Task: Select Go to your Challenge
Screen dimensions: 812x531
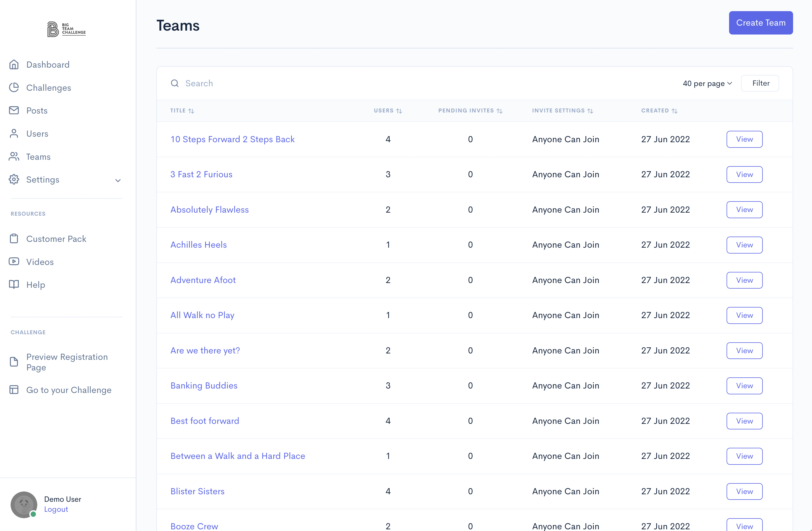Action: [69, 390]
